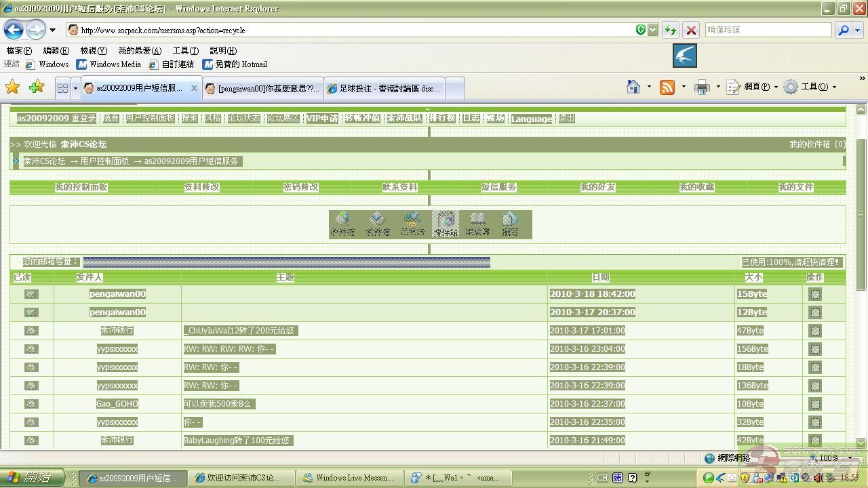Image resolution: width=868 pixels, height=488 pixels.
Task: Open the 收件箱 inbox icon
Action: [x=343, y=224]
